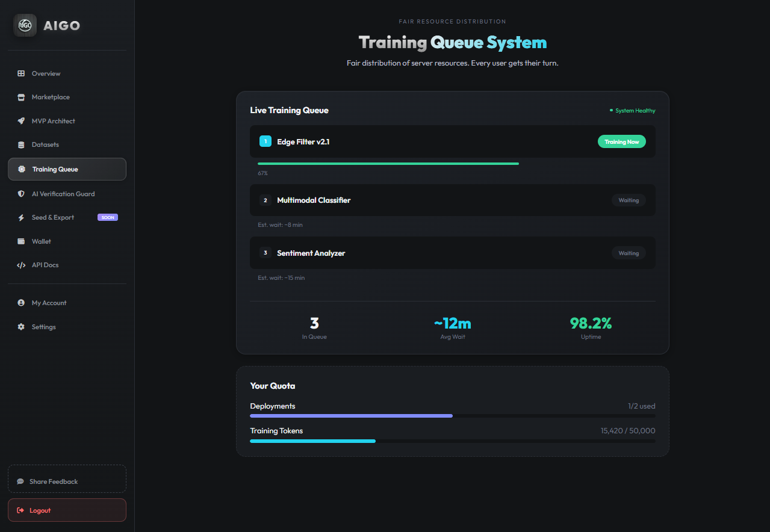Screen dimensions: 770x532
Task: Click the Logout button
Action: tap(67, 510)
